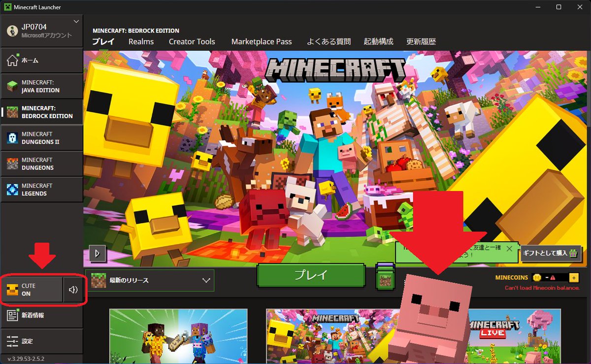Open Minecraft Dungeons from sidebar
Image resolution: width=591 pixels, height=364 pixels.
pos(41,164)
